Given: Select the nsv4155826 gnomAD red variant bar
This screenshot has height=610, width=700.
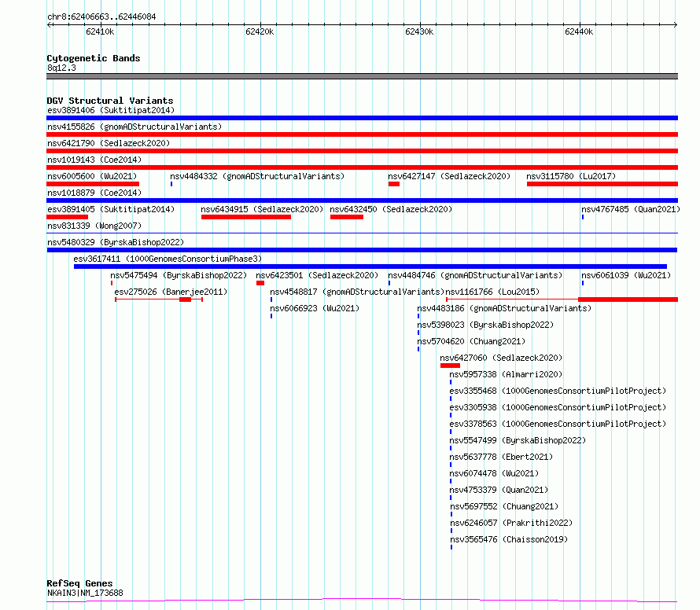Looking at the screenshot, I should coord(362,134).
